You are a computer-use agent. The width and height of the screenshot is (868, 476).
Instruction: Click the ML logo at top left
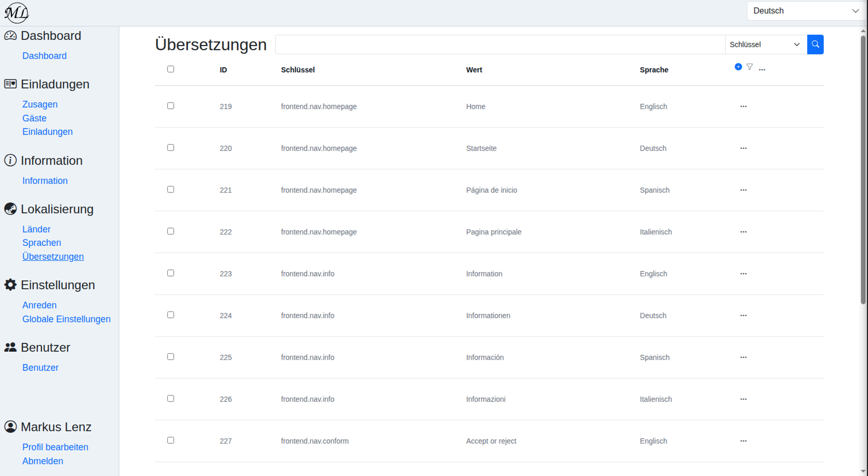[17, 13]
